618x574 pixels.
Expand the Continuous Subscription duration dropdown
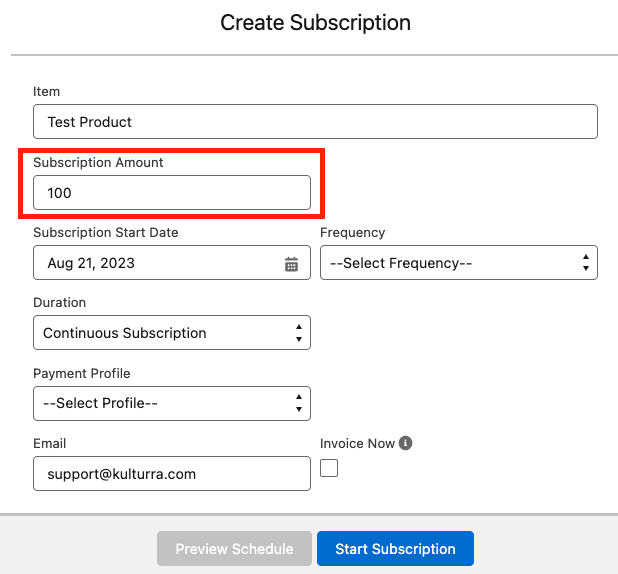171,333
